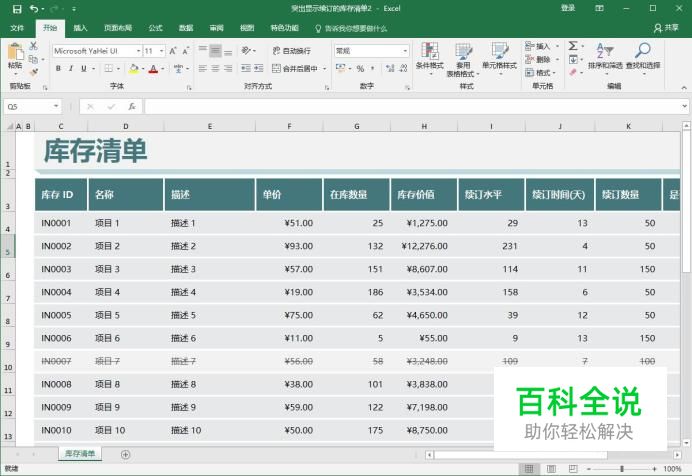This screenshot has height=476, width=692.
Task: Open the font name dropdown
Action: click(x=139, y=51)
